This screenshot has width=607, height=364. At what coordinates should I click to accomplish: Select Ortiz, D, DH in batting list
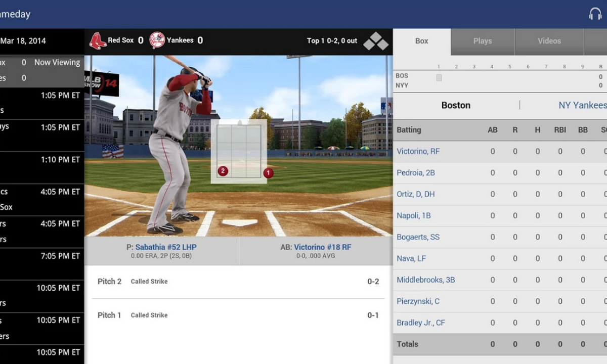tap(415, 194)
